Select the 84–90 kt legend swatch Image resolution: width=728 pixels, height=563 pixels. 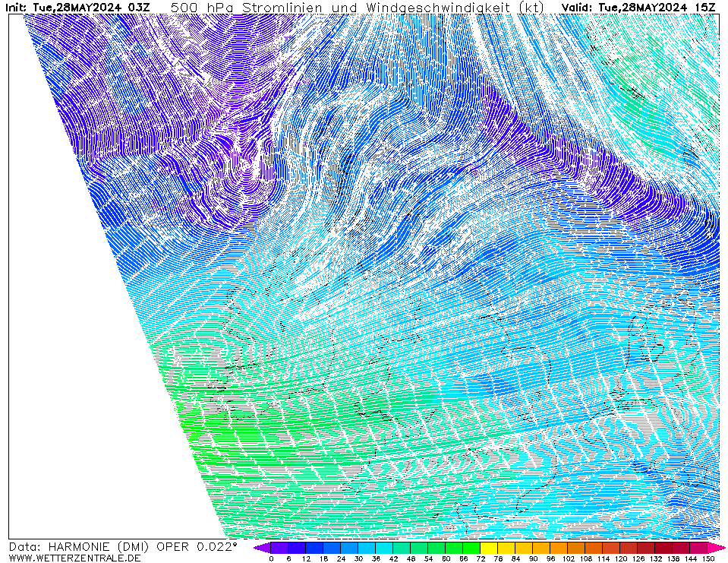(x=525, y=548)
